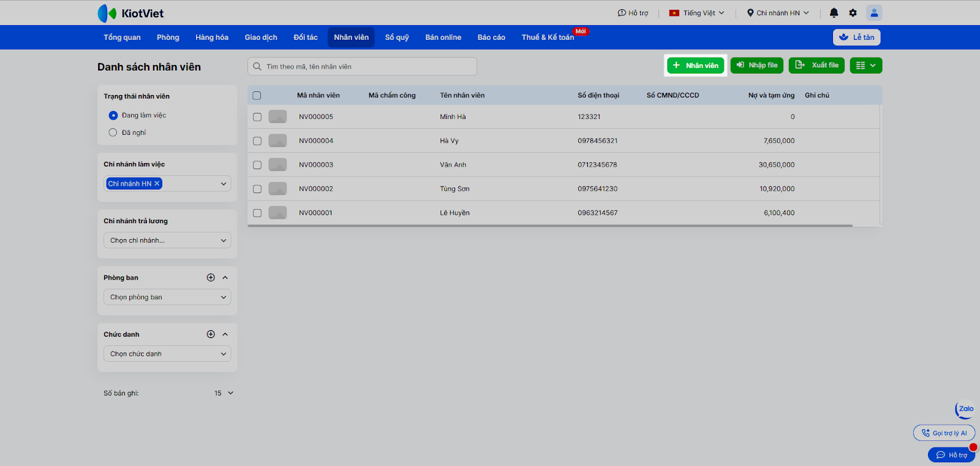Open the Hỗ trợ chat bubble
This screenshot has width=980, height=466.
pyautogui.click(x=951, y=455)
